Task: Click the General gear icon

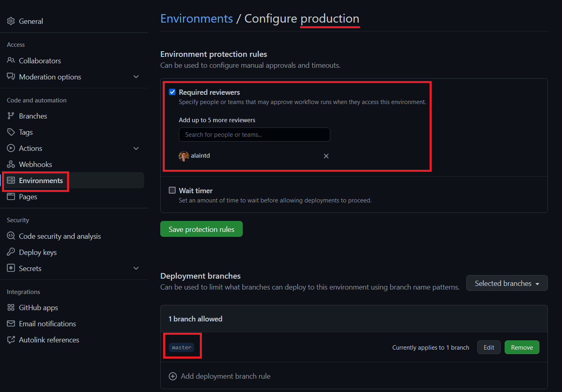Action: click(11, 21)
